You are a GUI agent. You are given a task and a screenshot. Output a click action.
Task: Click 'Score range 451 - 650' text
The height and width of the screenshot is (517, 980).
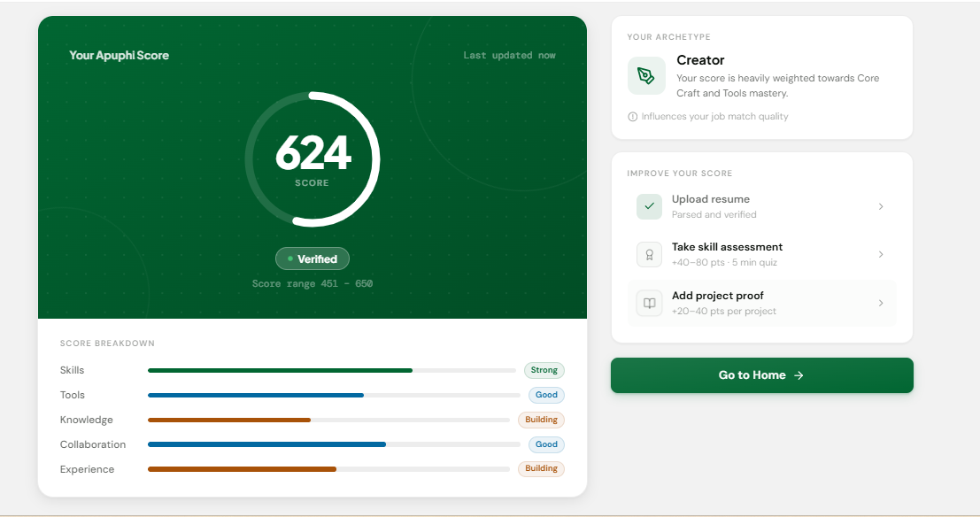pyautogui.click(x=313, y=284)
